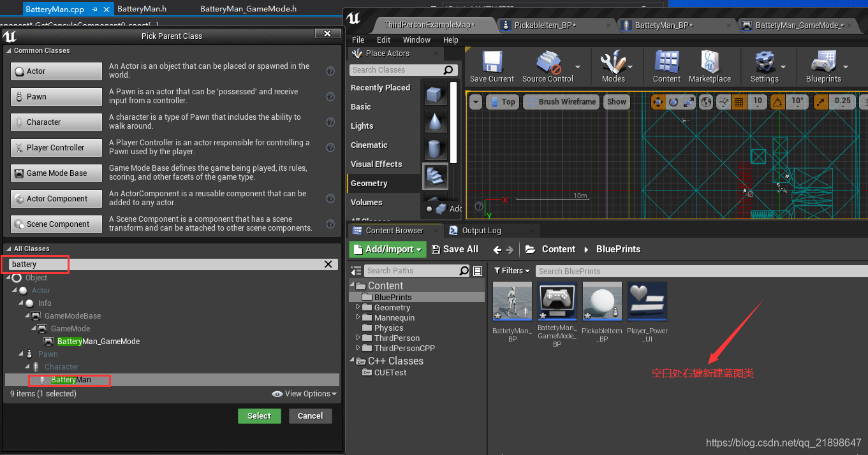The width and height of the screenshot is (868, 455).
Task: Navigate back in Content Browser history
Action: pos(499,250)
